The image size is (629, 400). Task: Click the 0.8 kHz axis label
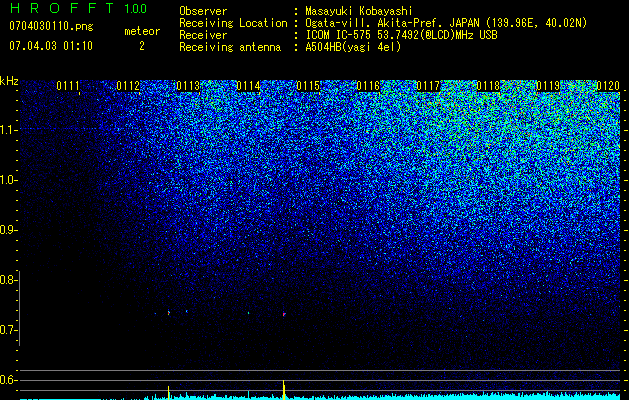pos(7,280)
